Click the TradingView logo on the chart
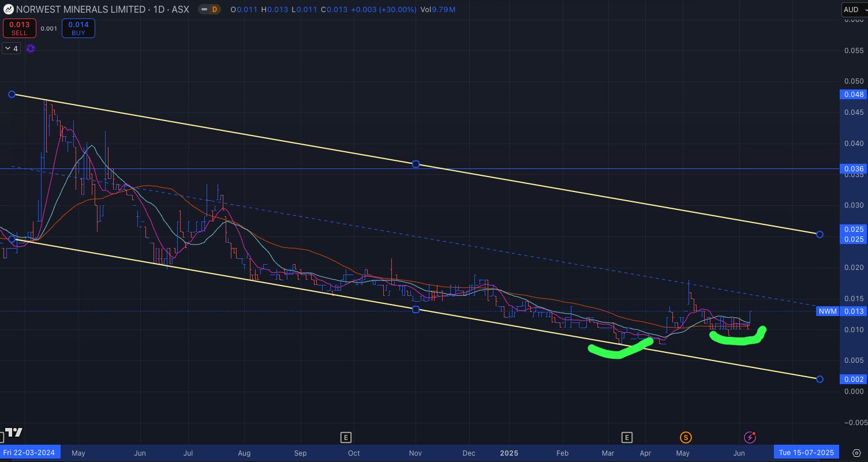 pos(13,432)
